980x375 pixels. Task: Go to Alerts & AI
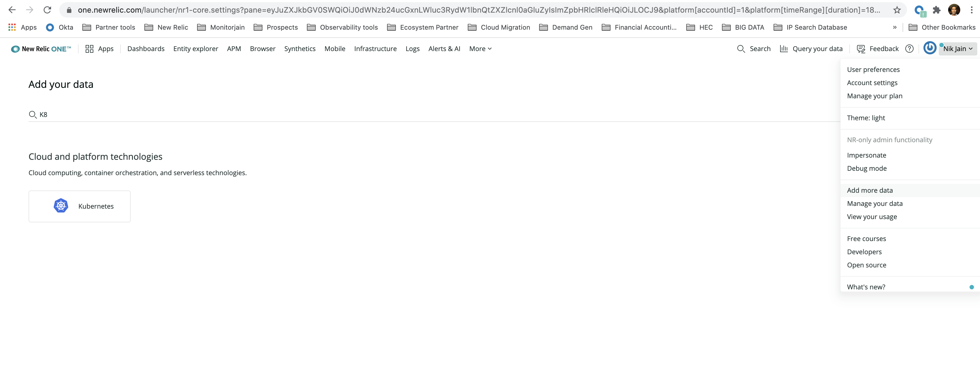click(444, 49)
